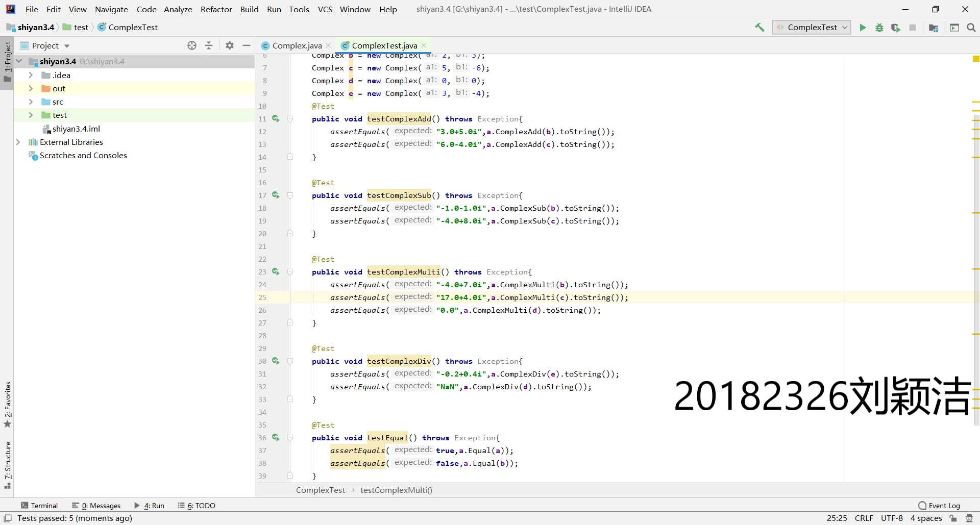The width and height of the screenshot is (980, 525).
Task: Toggle tool window bars icon in status bar
Action: (8, 518)
